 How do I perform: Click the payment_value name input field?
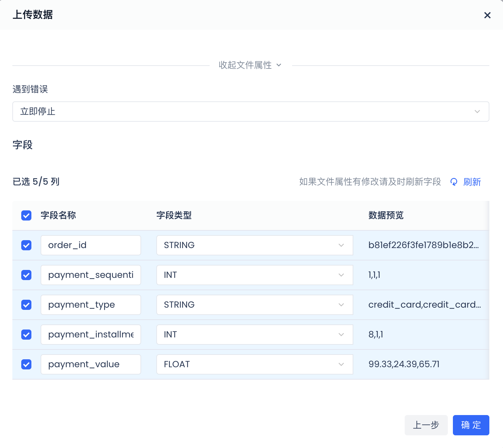point(91,364)
